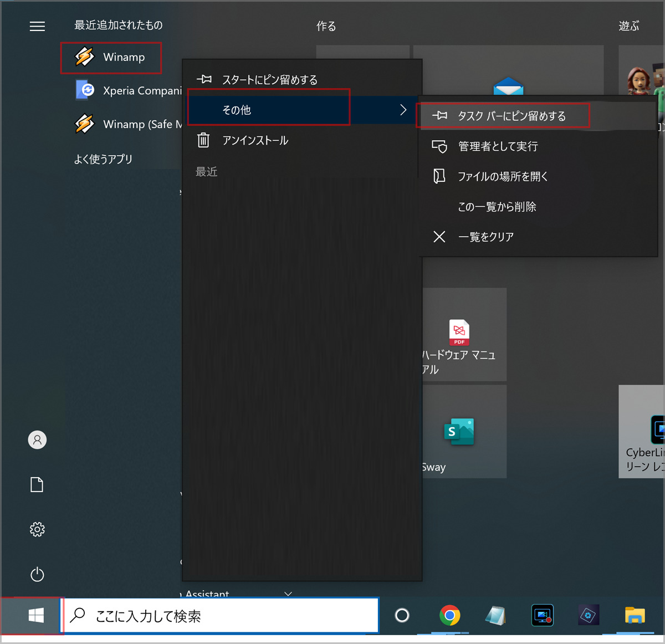Select ファイルの場所を開く
665x644 pixels.
538,176
